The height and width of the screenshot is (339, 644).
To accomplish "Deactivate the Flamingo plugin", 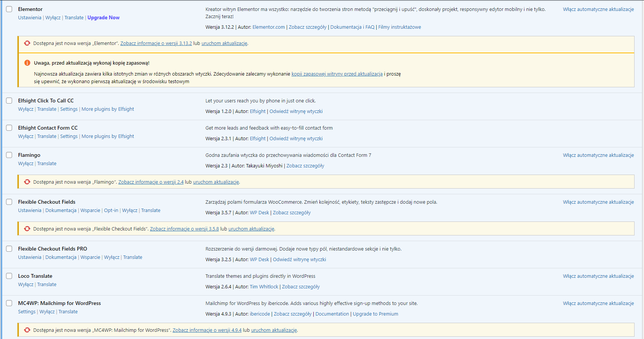I will click(x=26, y=163).
